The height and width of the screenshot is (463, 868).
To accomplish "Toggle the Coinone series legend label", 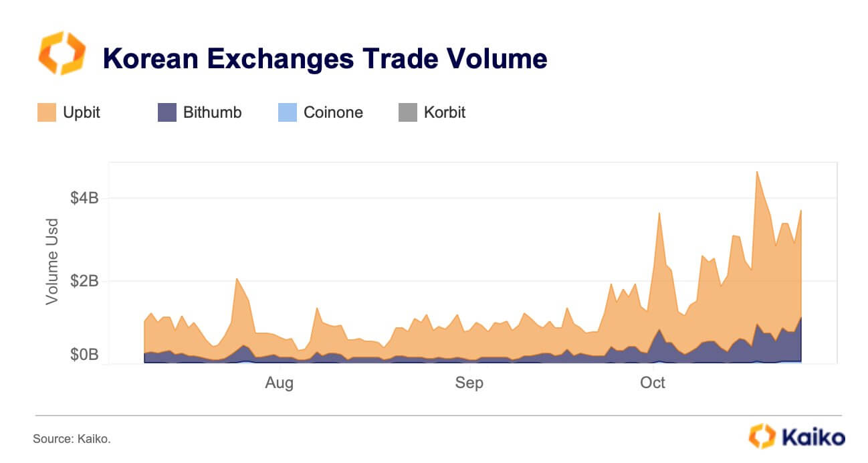I will [x=333, y=112].
